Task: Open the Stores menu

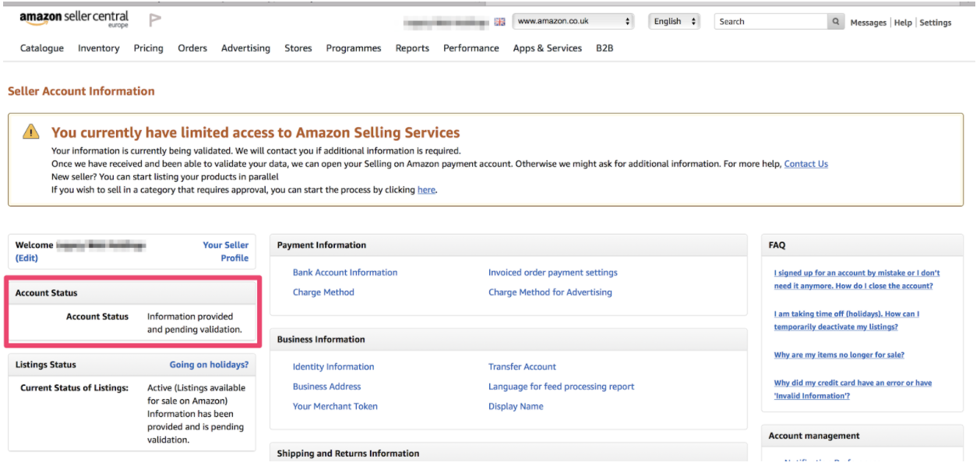Action: click(298, 48)
